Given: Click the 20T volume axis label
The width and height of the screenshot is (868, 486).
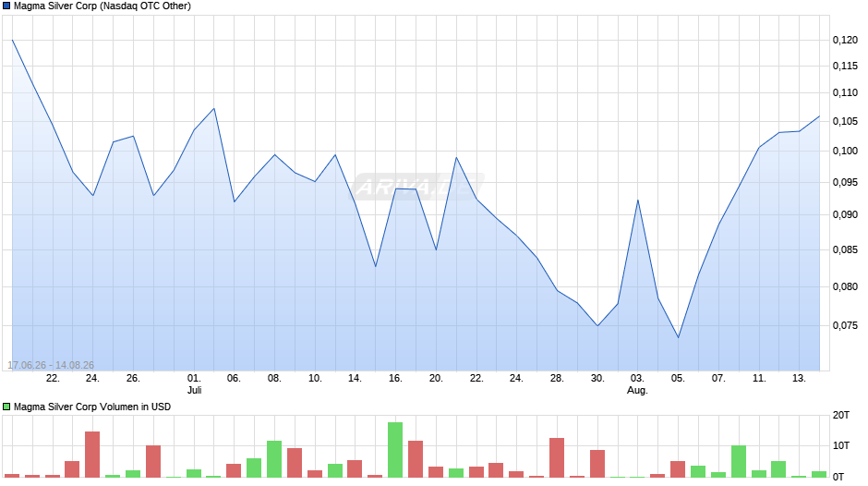Looking at the screenshot, I should click(x=841, y=415).
